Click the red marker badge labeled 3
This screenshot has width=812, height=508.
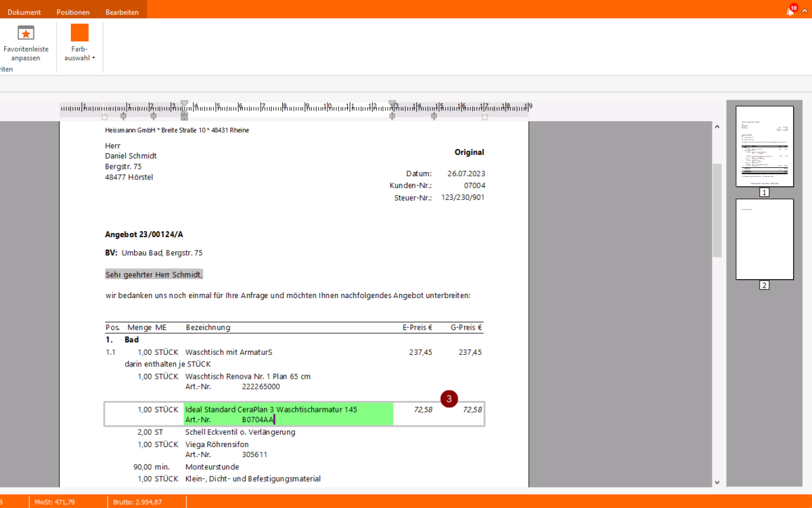click(x=449, y=399)
